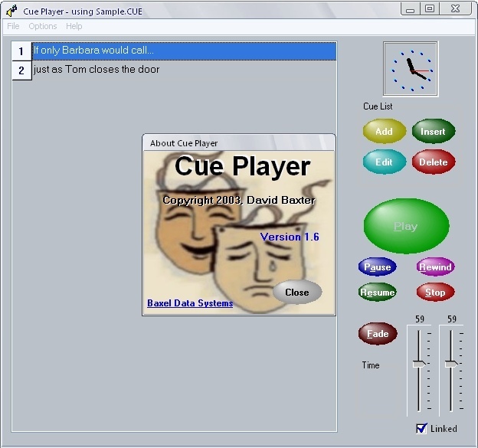
Task: Click the About Cue Player title bar
Action: (x=239, y=142)
